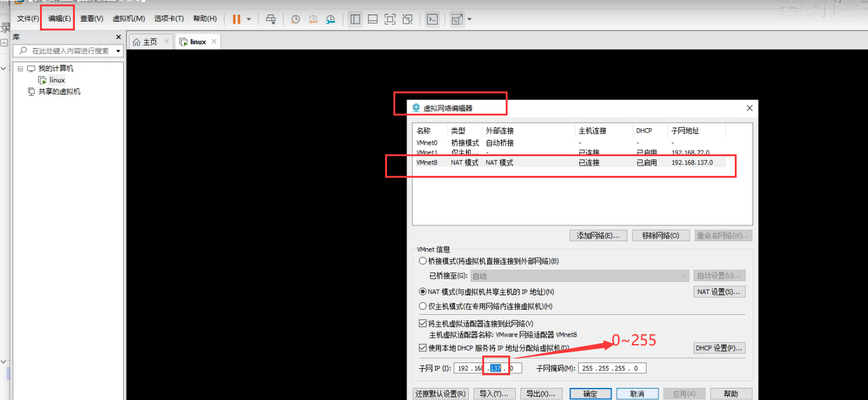Click the Revert to snapshot icon
The height and width of the screenshot is (400, 868).
pos(313,19)
